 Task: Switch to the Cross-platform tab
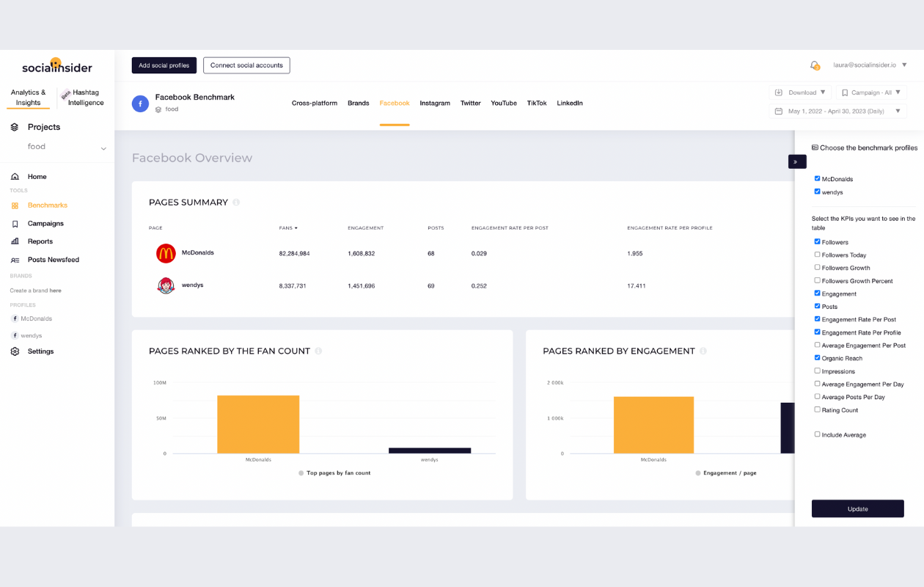[315, 103]
